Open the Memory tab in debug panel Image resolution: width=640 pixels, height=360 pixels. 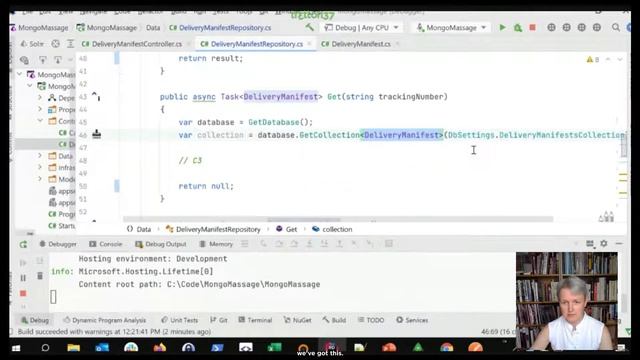pos(216,244)
